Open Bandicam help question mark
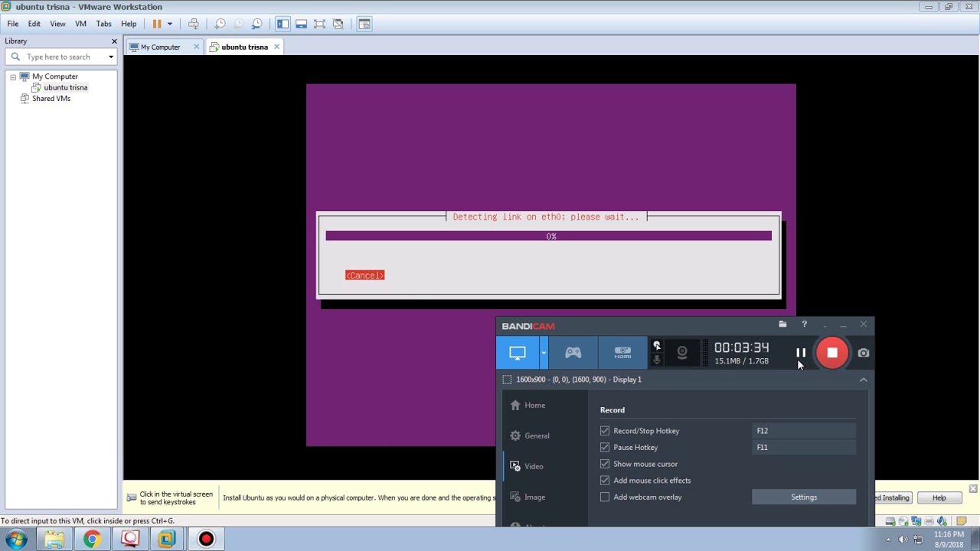The width and height of the screenshot is (980, 551). (x=804, y=324)
